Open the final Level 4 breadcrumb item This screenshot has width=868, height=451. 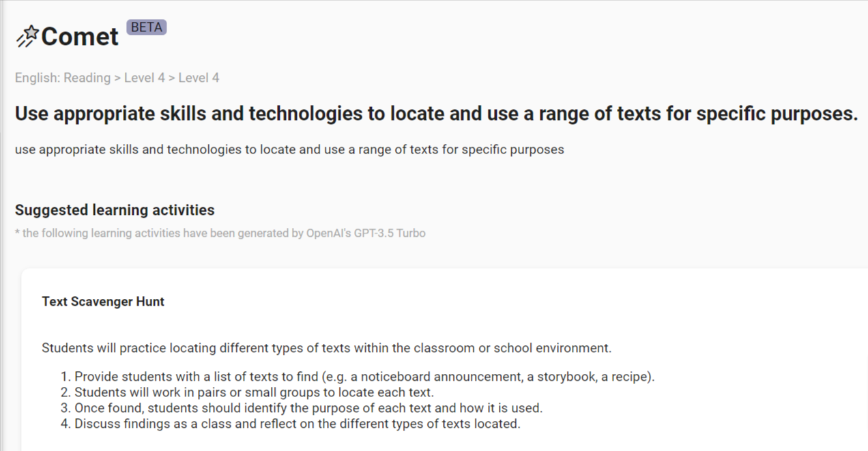coord(199,78)
